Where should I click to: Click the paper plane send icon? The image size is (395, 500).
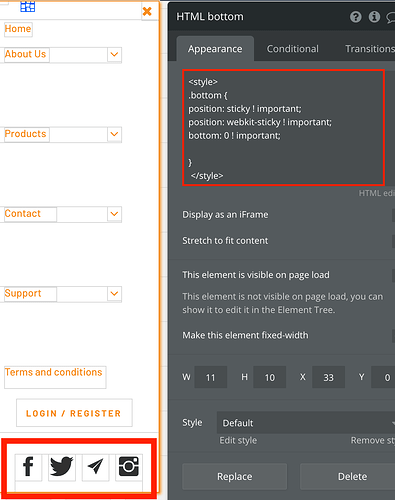(95, 467)
